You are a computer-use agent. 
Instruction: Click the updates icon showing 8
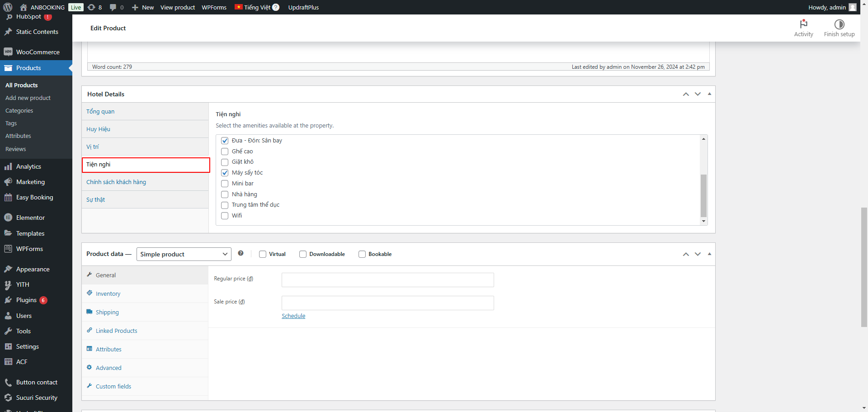coord(91,7)
